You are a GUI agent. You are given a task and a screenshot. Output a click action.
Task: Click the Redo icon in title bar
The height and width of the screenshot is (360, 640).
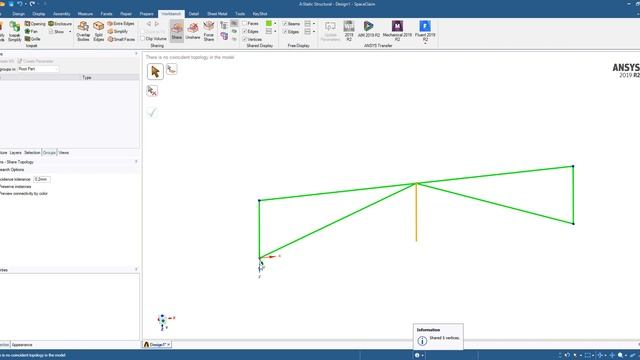pyautogui.click(x=32, y=4)
